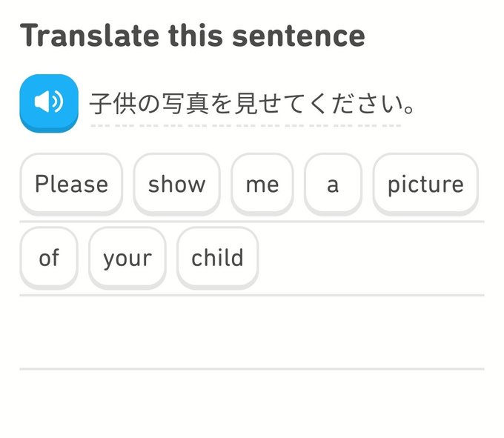The height and width of the screenshot is (438, 504).
Task: Pick the 'child' word tile
Action: point(217,258)
